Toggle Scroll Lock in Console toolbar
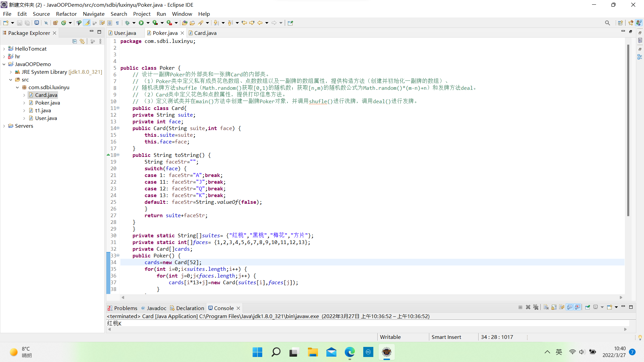The width and height of the screenshot is (644, 362). (x=554, y=307)
